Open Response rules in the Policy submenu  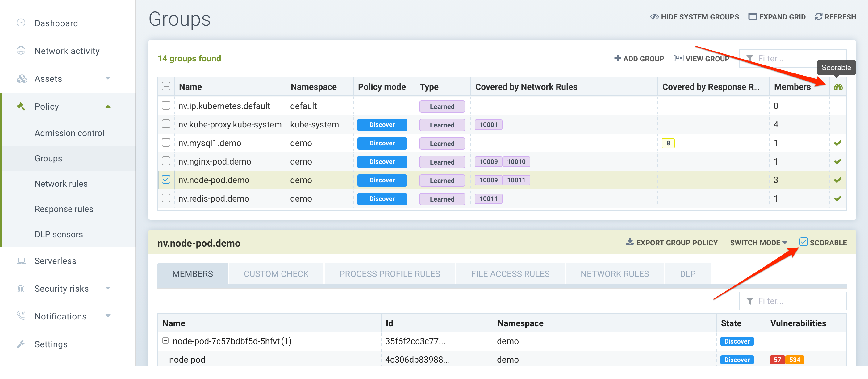click(x=64, y=209)
